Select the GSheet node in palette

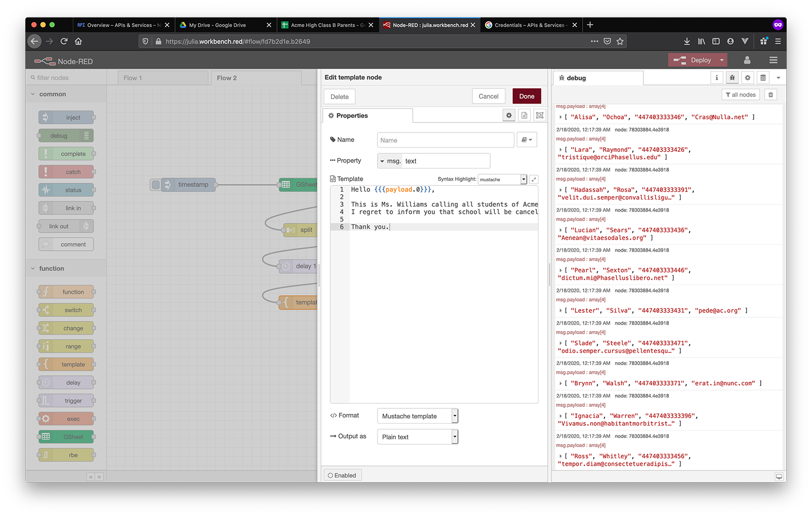pyautogui.click(x=66, y=437)
